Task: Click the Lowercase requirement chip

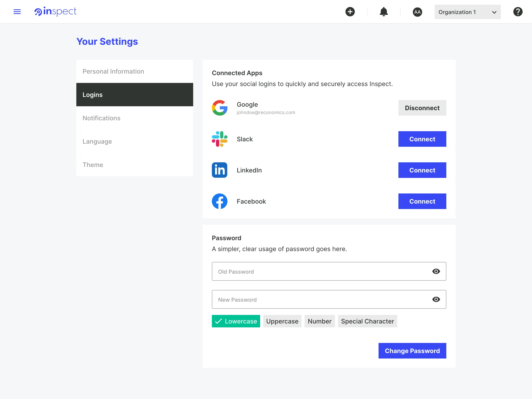Action: [236, 321]
